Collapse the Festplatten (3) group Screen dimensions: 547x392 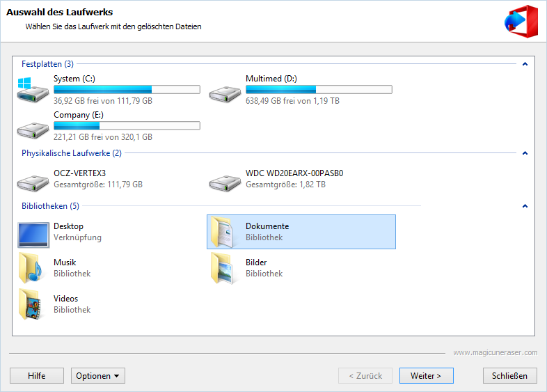tap(525, 64)
